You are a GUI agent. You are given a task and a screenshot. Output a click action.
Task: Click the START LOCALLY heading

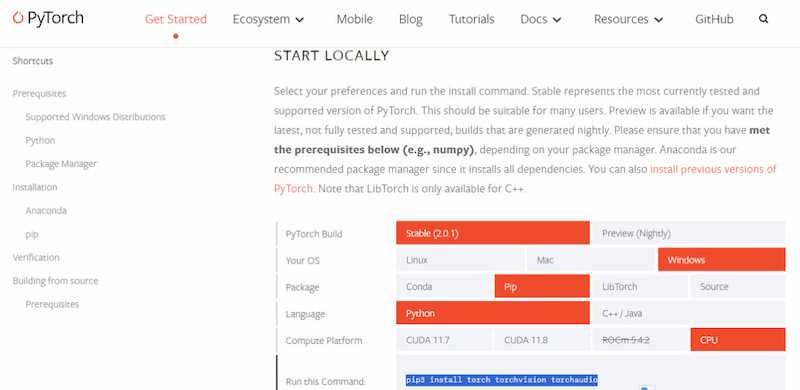click(332, 56)
